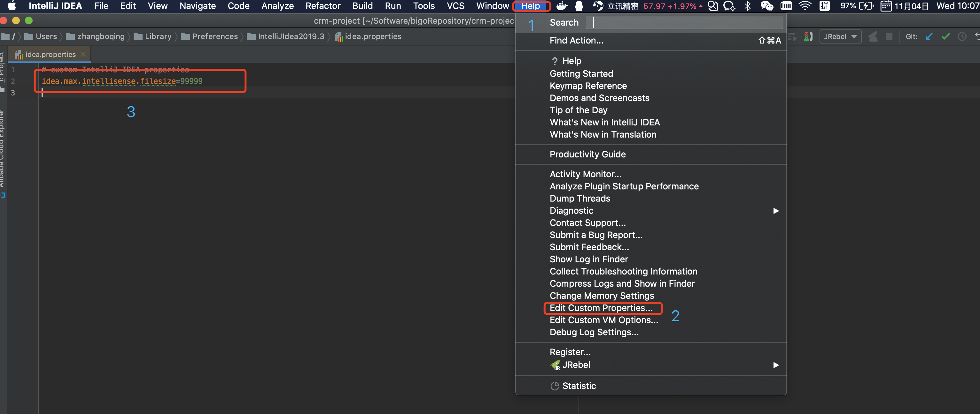Click the idea.properties file icon in breadcrumbs
980x414 pixels.
(338, 36)
